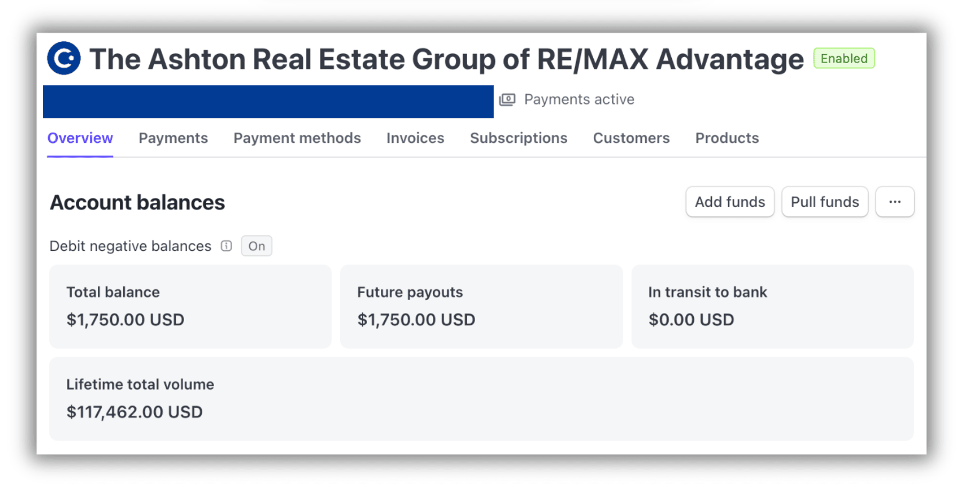The image size is (980, 504).
Task: Click the info icon beside Debit negative balances
Action: [227, 246]
